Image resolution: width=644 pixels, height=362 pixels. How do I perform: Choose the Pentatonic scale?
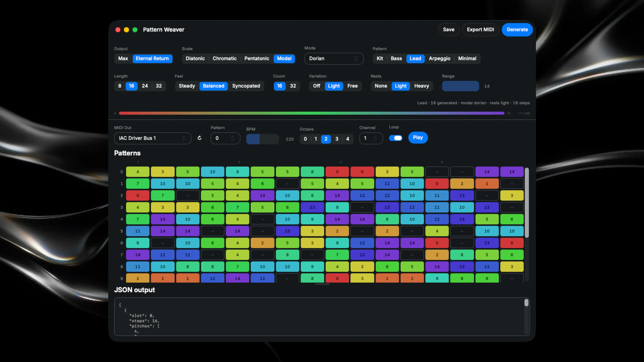(x=257, y=59)
